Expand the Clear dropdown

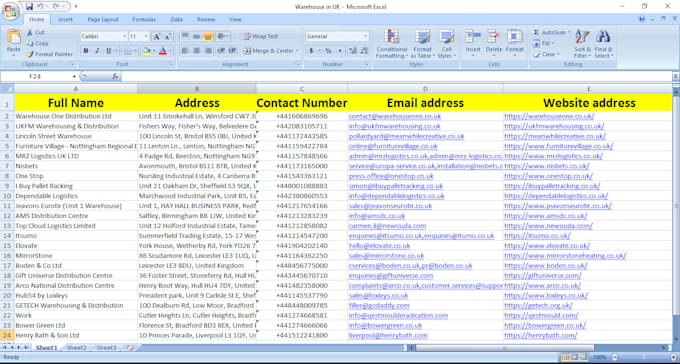[559, 54]
